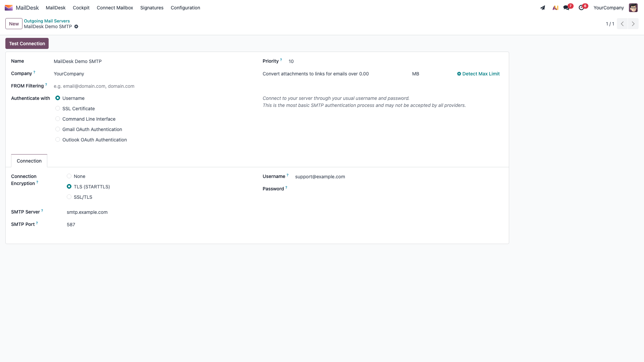Choose SSL/TLS connection encryption
Screen dimensions: 644x362
[x=69, y=197]
